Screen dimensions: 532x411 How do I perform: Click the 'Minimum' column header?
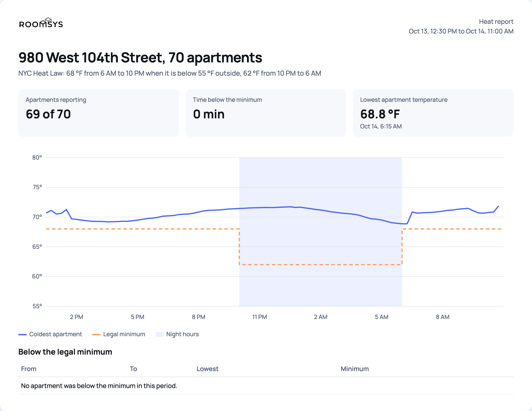355,369
